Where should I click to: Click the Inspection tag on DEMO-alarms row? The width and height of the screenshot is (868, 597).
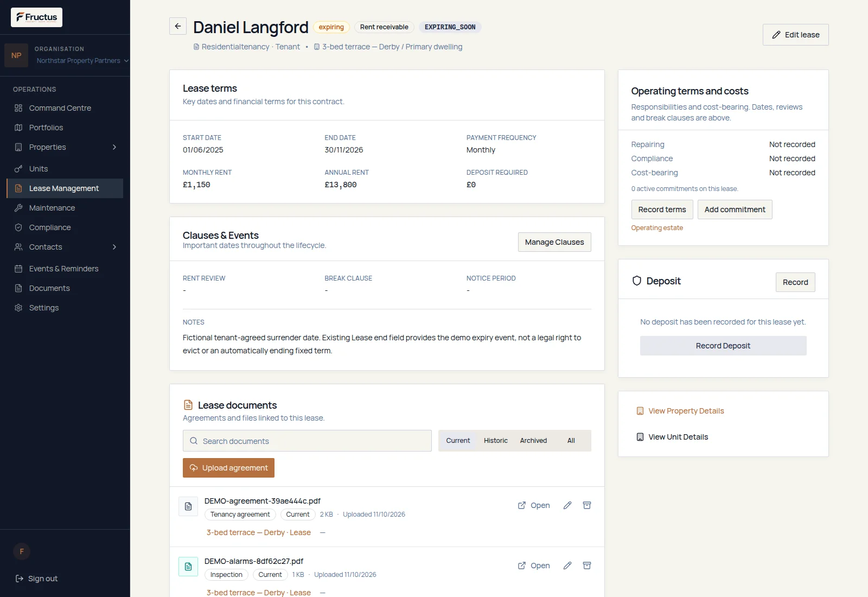coord(226,575)
